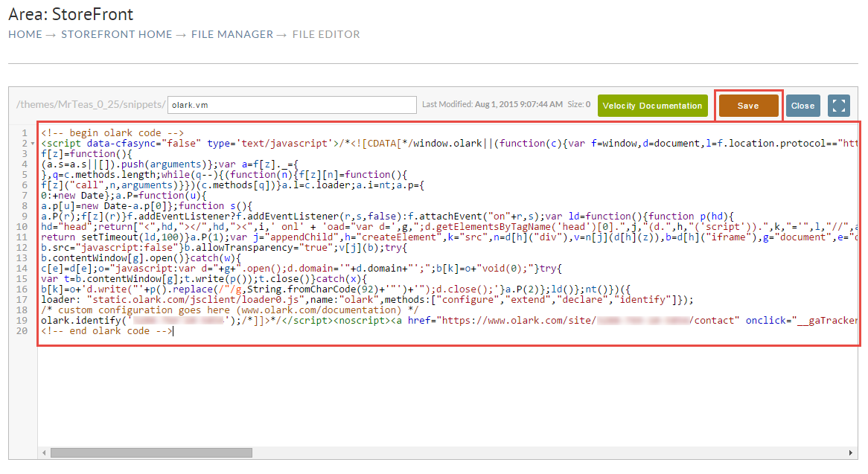Screen dimensions: 868x474
Task: Place cursor in begin olark code comment
Action: pyautogui.click(x=112, y=132)
